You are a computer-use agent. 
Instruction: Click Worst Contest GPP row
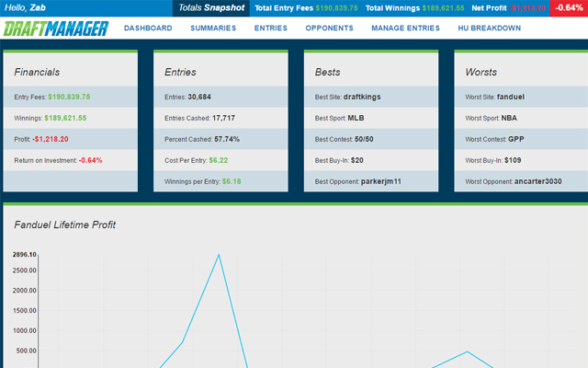click(521, 139)
